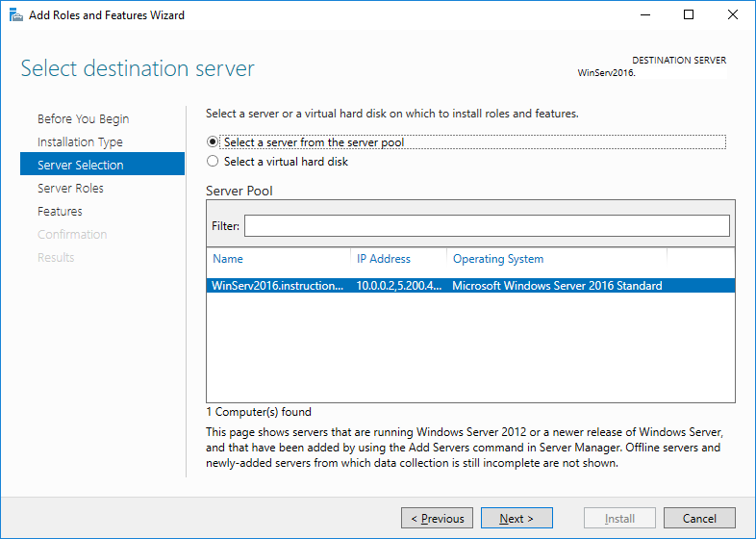Cancel the wizard
Viewport: 756px width, 539px height.
[699, 518]
